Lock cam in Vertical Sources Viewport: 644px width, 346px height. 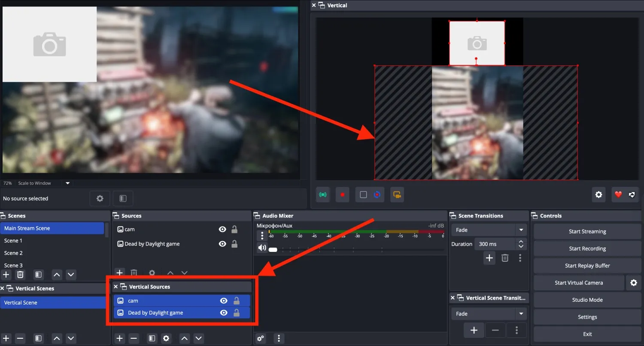point(236,301)
